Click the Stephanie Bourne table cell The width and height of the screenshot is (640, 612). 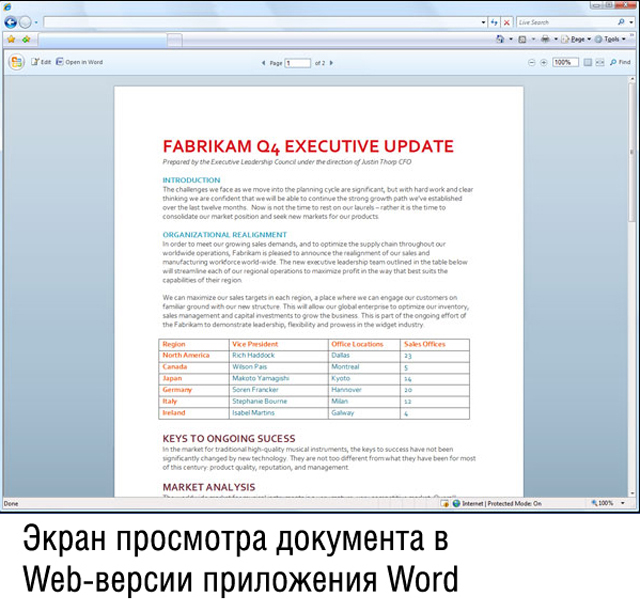pos(278,401)
